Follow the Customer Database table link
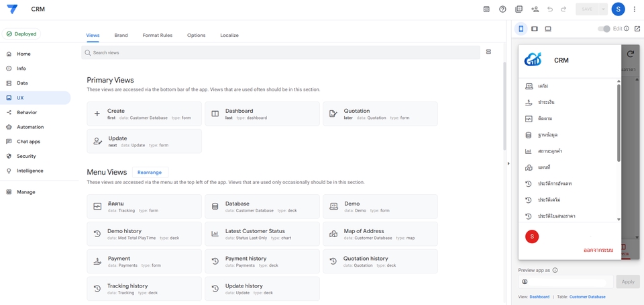644x305 pixels. click(x=587, y=297)
